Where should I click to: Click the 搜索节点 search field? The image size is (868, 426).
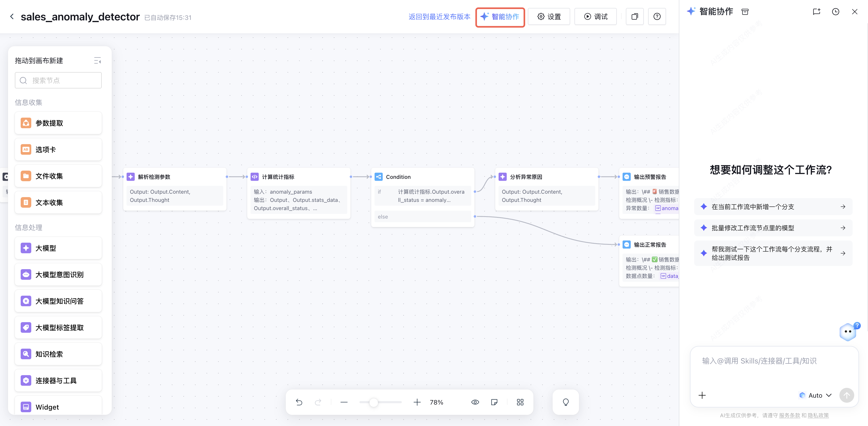(58, 80)
